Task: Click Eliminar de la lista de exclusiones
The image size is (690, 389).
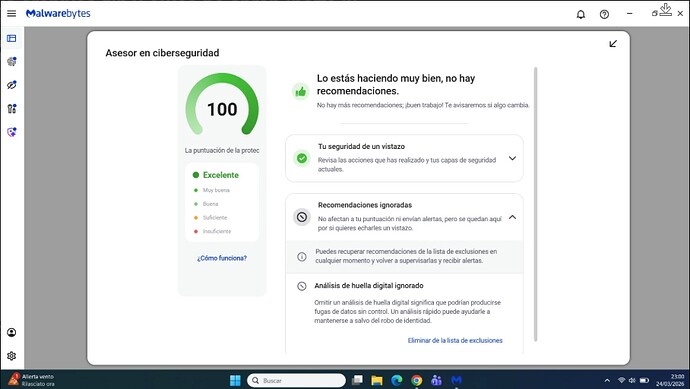Action: coord(455,341)
